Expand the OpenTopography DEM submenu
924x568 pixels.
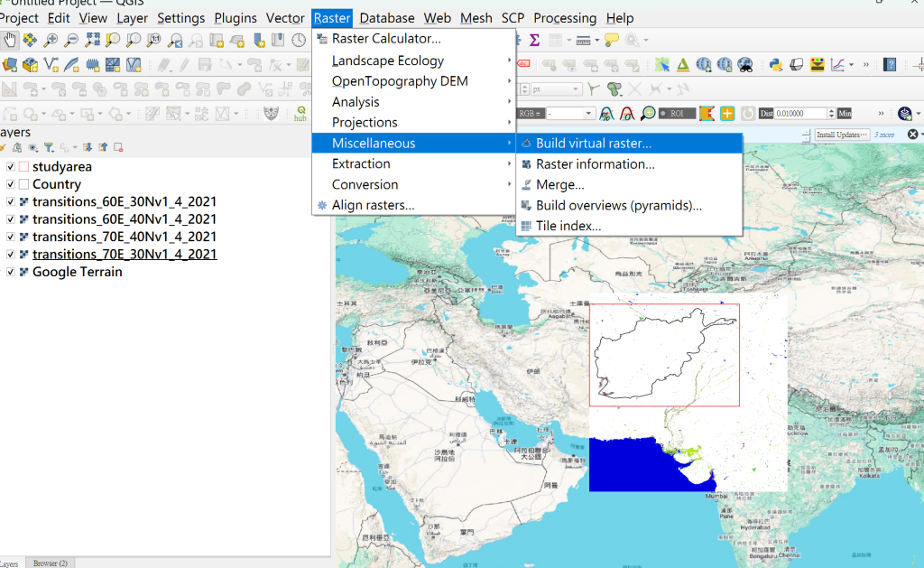coord(413,81)
